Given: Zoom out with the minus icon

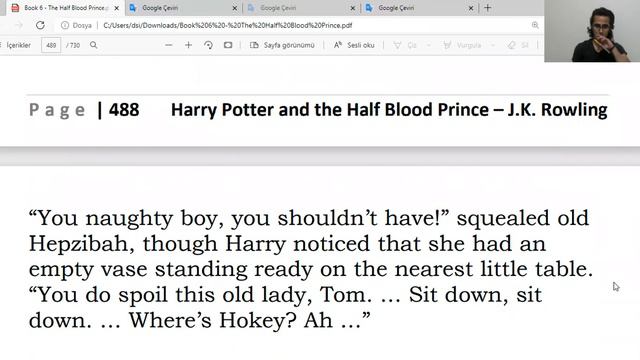Looking at the screenshot, I should point(169,45).
